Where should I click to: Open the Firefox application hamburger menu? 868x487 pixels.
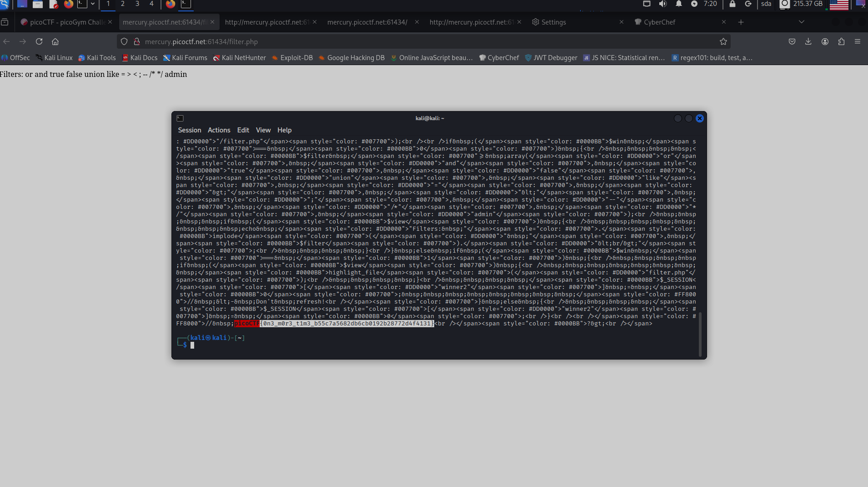tap(858, 41)
